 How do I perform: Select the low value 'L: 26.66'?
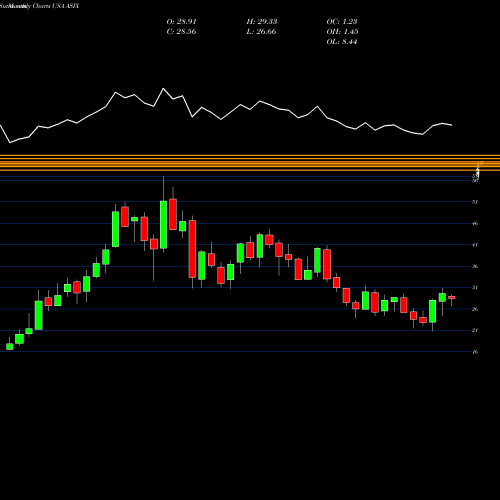[x=261, y=32]
